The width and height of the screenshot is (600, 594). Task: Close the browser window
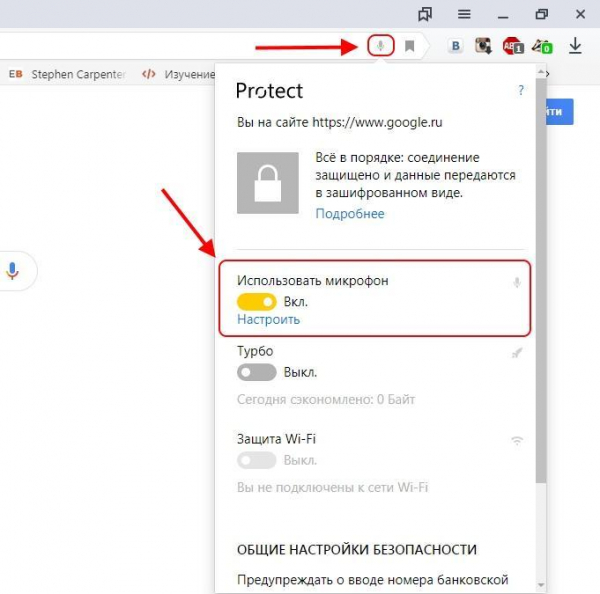(x=580, y=15)
